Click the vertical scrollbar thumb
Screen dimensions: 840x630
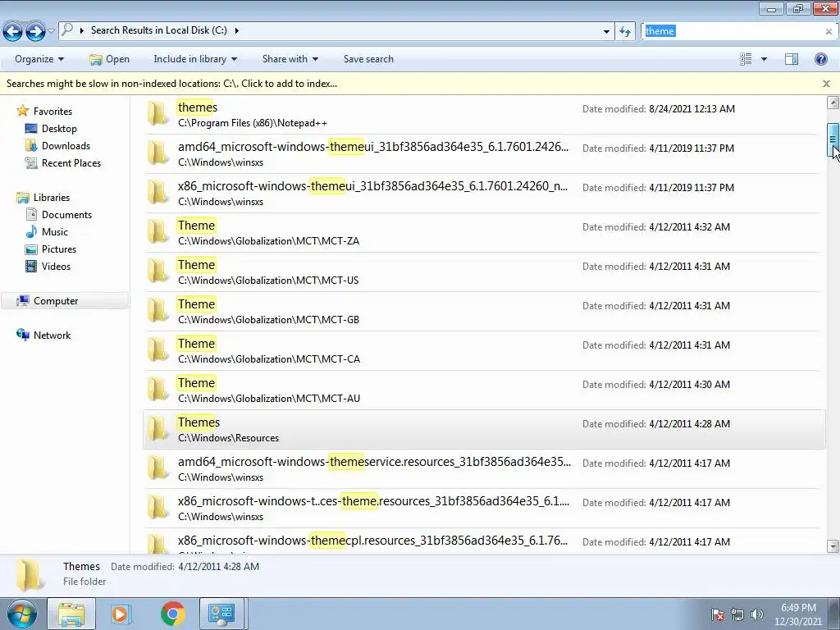coord(833,140)
